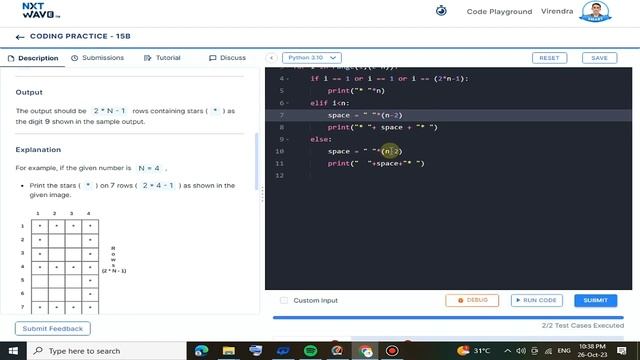Click the test cases progress bar
The height and width of the screenshot is (360, 640).
pyautogui.click(x=448, y=317)
